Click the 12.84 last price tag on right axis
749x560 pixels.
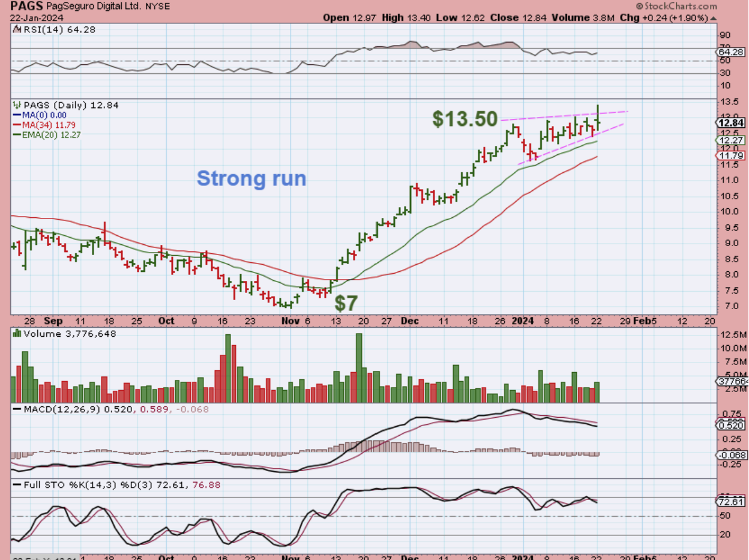tap(730, 122)
